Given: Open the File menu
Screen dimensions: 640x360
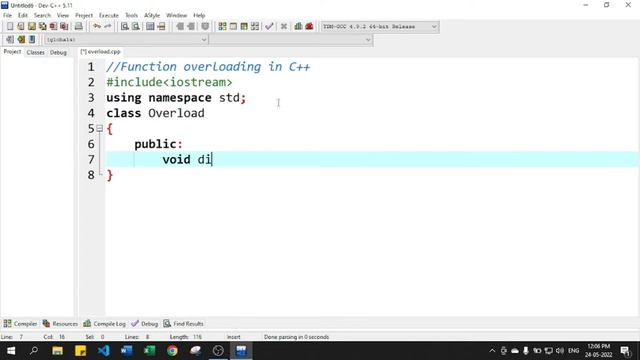Looking at the screenshot, I should pos(7,16).
